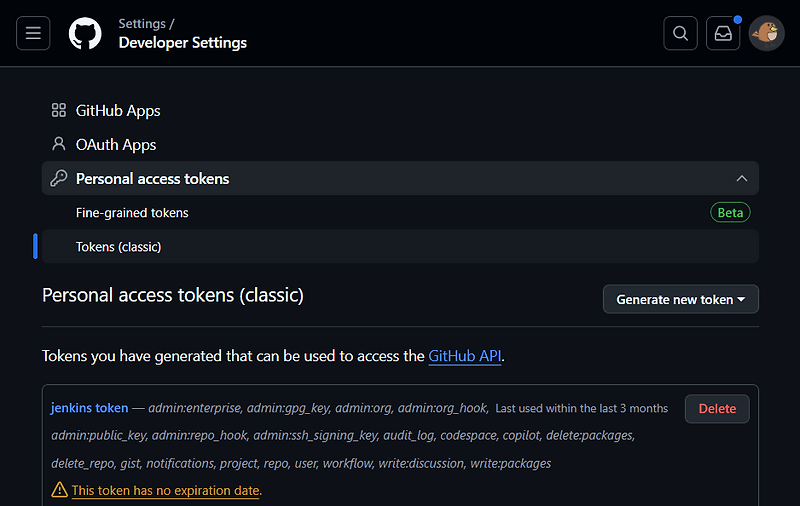Click the Personal access tokens key icon

[x=59, y=179]
